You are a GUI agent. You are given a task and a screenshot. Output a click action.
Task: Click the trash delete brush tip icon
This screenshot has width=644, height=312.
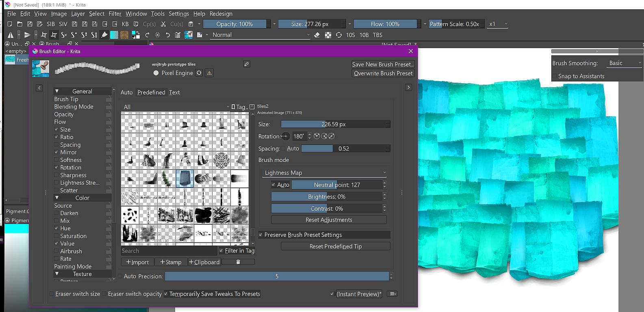click(238, 262)
